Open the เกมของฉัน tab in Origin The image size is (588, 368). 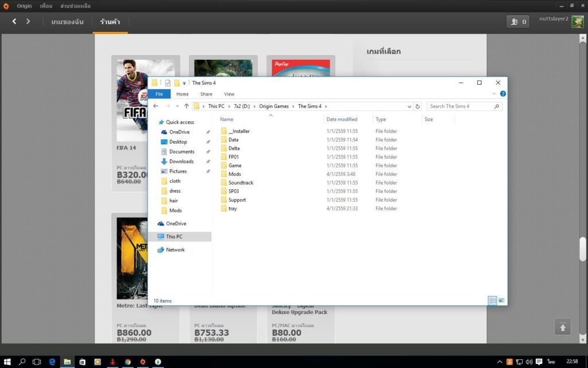(68, 22)
